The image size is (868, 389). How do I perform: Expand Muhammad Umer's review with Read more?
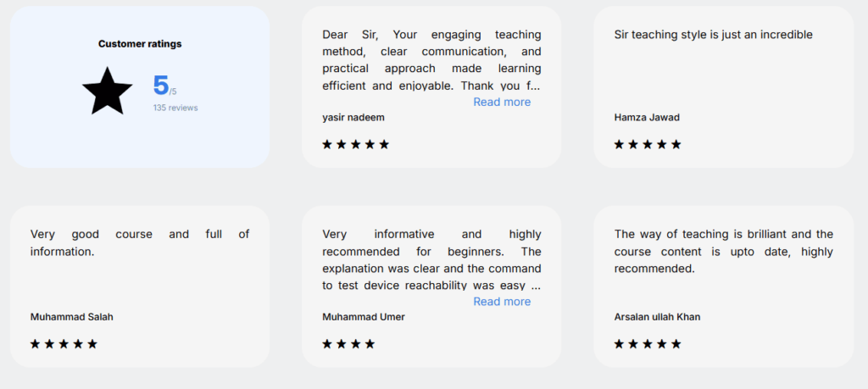point(502,302)
